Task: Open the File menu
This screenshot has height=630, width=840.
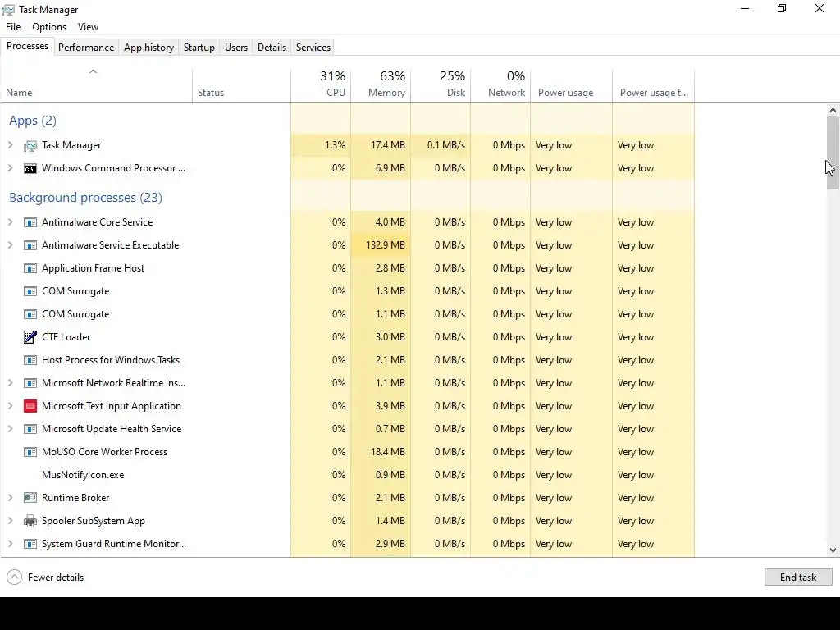Action: [x=13, y=27]
